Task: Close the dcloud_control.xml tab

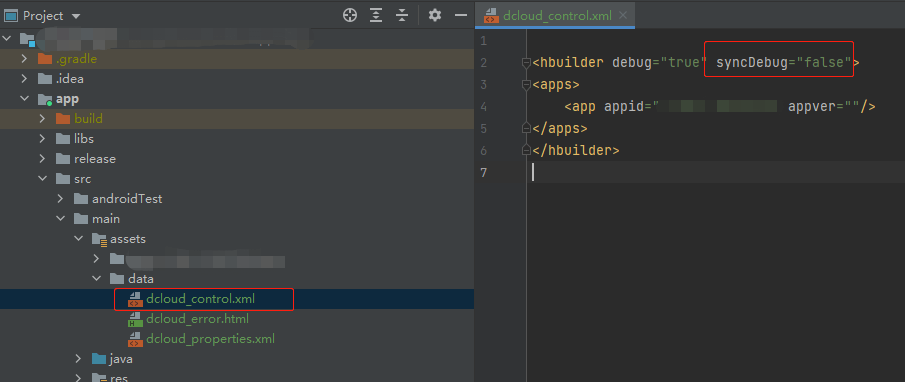Action: (623, 16)
